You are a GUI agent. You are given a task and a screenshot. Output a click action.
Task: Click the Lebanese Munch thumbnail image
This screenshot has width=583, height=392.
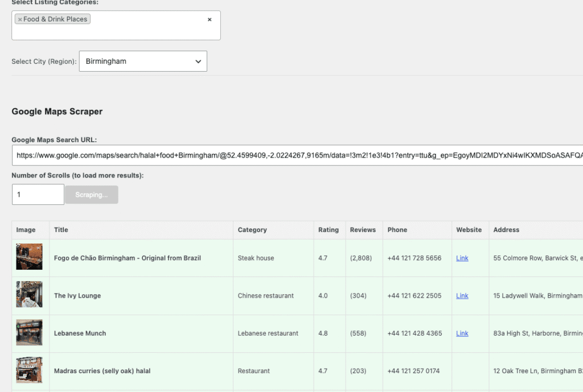coord(30,332)
